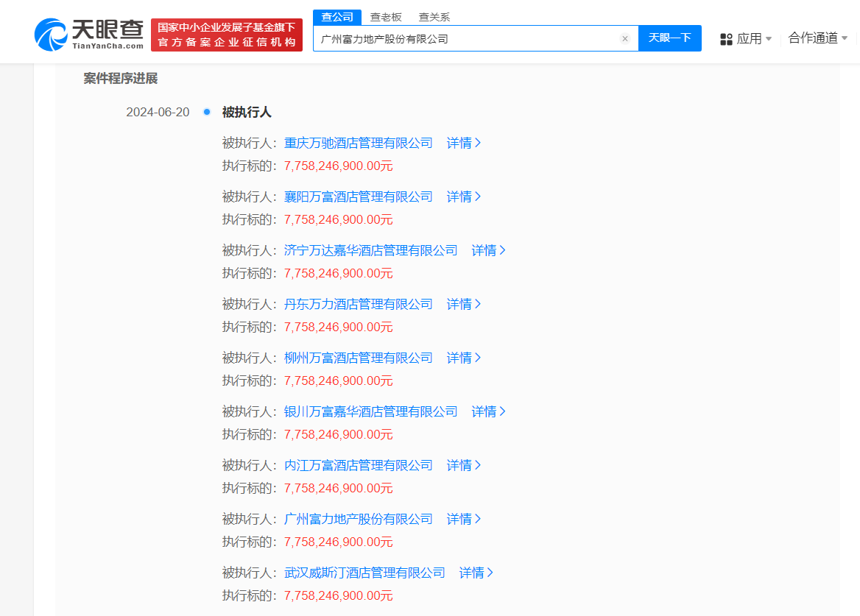Open the 济宁万达嘉华酒店管理有限公司 link
Viewport: 860px width, 616px height.
click(x=370, y=250)
